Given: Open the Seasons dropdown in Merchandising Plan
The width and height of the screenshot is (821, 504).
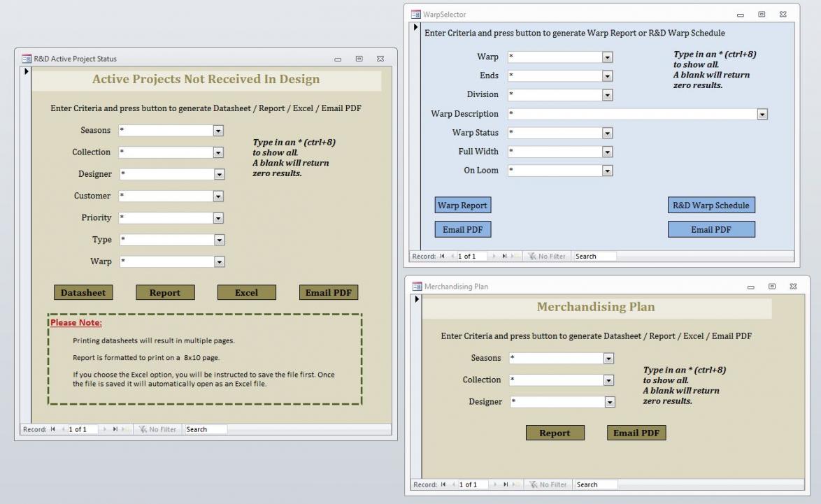Looking at the screenshot, I should click(x=608, y=359).
